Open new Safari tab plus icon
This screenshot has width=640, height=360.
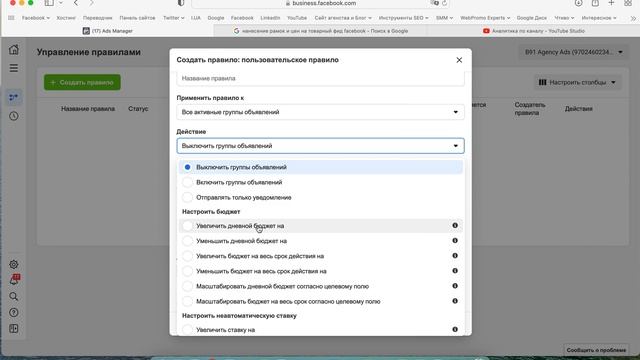pyautogui.click(x=611, y=3)
